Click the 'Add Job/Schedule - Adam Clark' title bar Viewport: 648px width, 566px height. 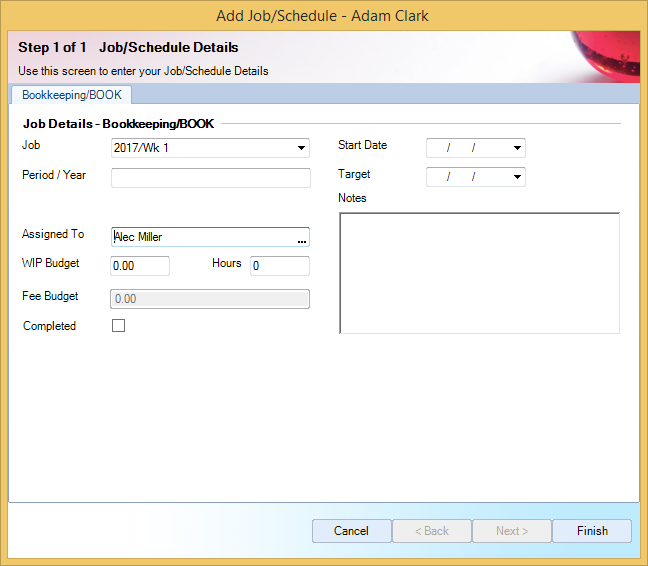pyautogui.click(x=323, y=16)
